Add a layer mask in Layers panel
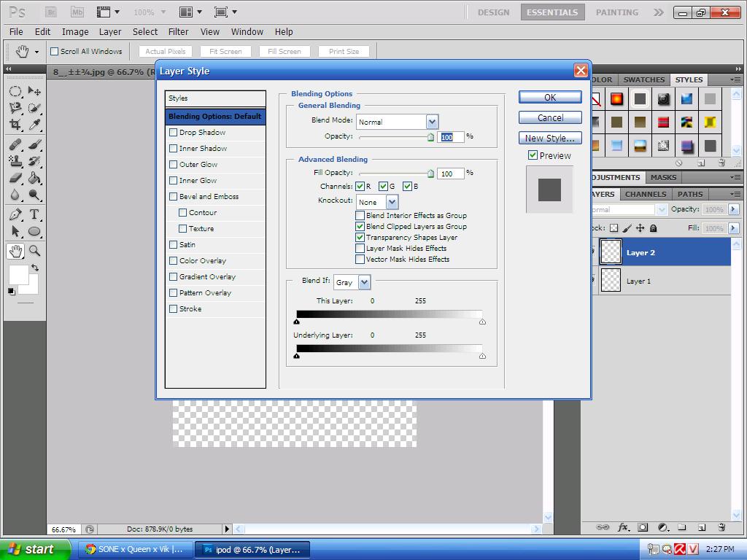Viewport: 747px width, 560px height. [643, 527]
